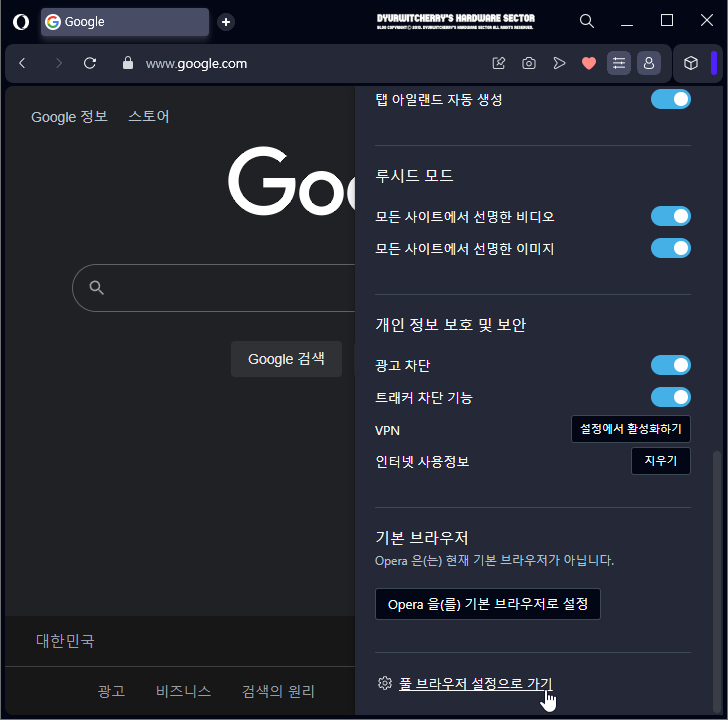
Task: Open 풀 브라우저 설정으로 가기 link
Action: pos(475,683)
